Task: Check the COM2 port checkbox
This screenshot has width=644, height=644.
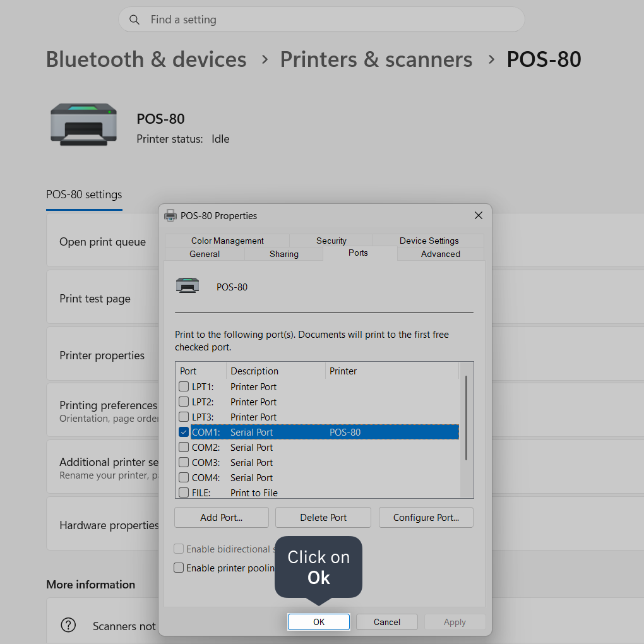Action: (184, 447)
